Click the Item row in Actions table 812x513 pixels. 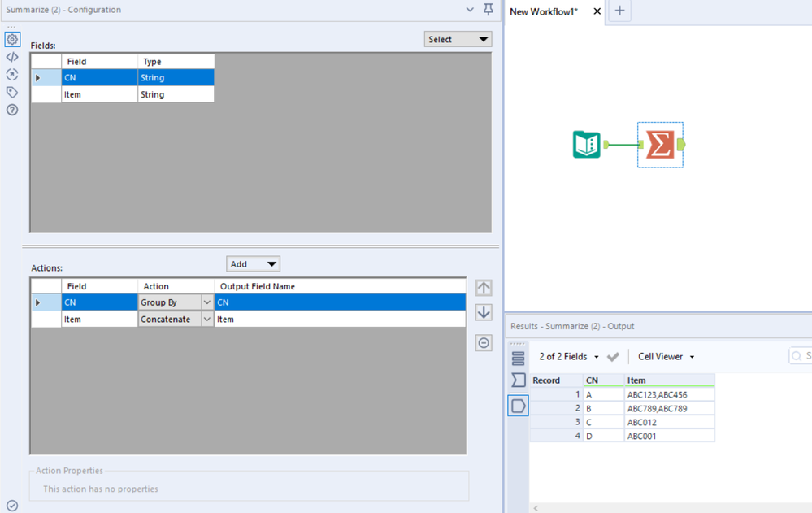coord(249,320)
